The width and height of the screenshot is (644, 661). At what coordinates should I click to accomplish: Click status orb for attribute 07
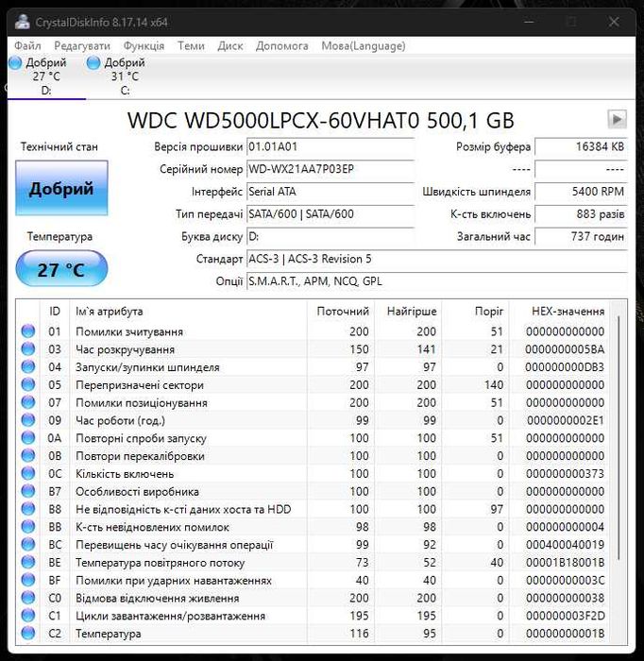coord(28,402)
